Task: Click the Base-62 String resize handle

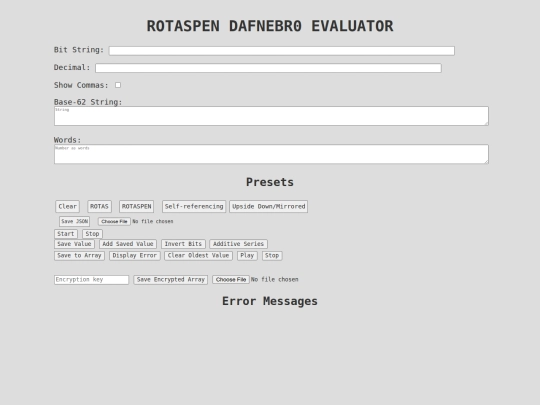Action: click(x=487, y=124)
